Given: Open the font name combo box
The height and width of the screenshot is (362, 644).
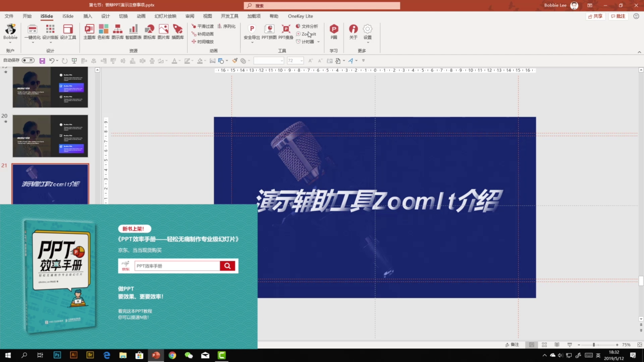Looking at the screenshot, I should click(x=269, y=61).
